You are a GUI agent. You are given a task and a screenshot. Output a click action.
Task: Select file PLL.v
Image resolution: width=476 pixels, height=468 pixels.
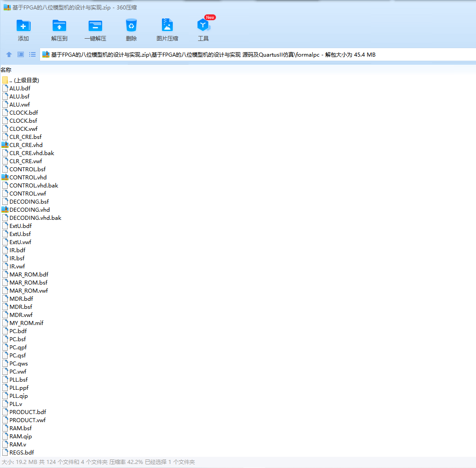(x=12, y=404)
